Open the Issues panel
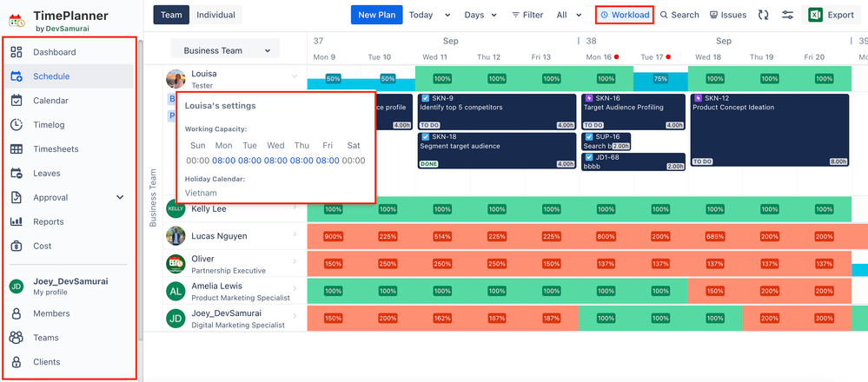The width and height of the screenshot is (868, 382). tap(728, 15)
